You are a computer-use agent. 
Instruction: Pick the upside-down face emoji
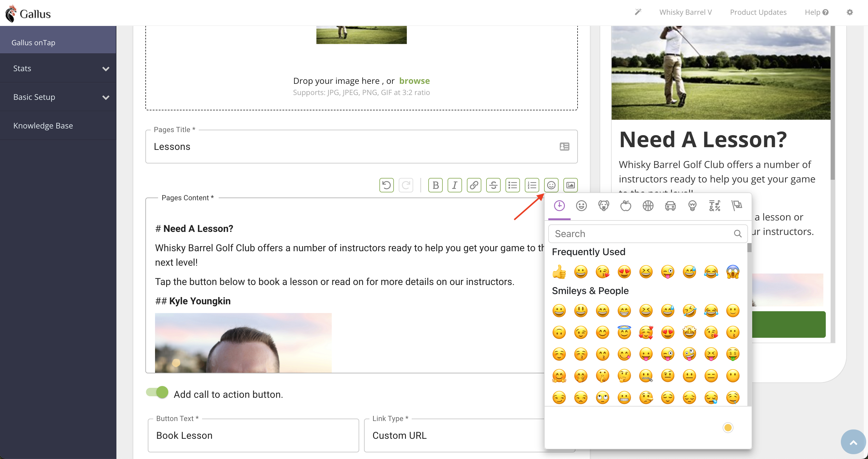pos(559,332)
